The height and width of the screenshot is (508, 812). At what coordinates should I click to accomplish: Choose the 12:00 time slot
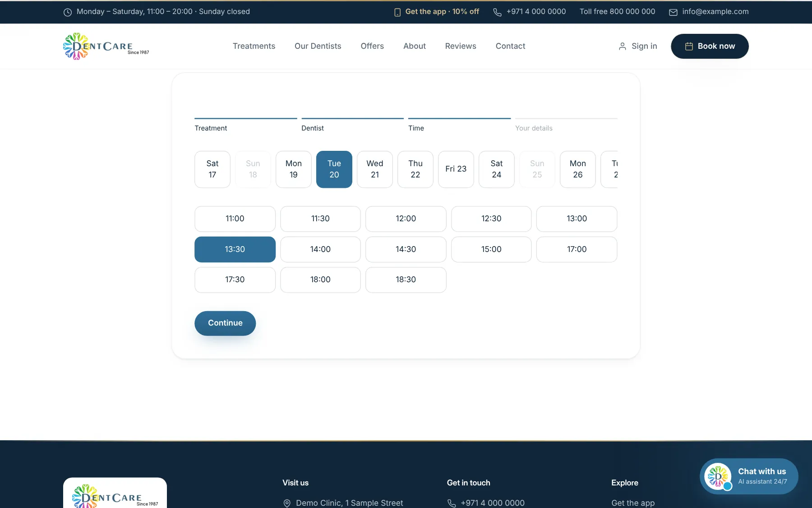coord(406,219)
